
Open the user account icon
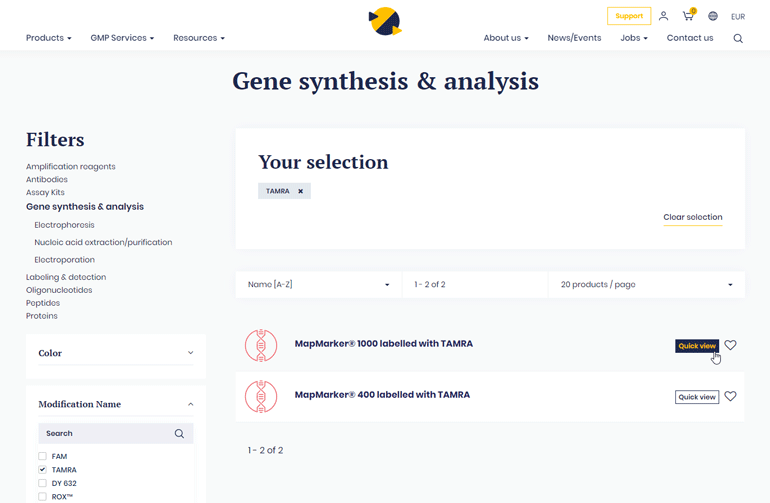(663, 16)
